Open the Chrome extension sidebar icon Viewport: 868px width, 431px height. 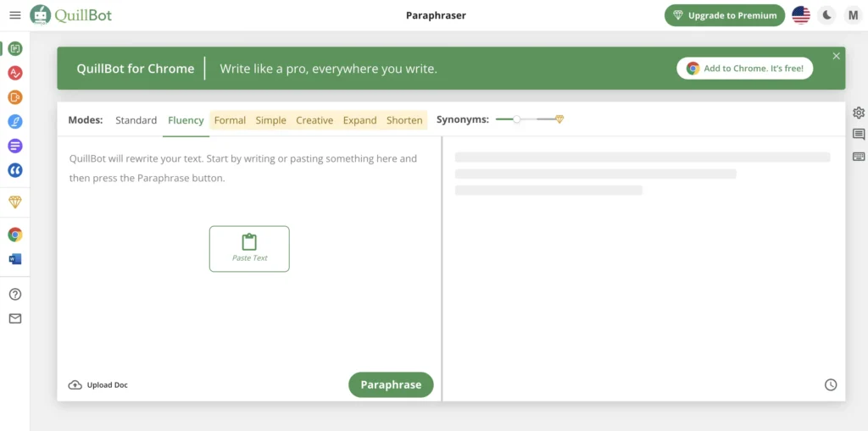click(15, 235)
